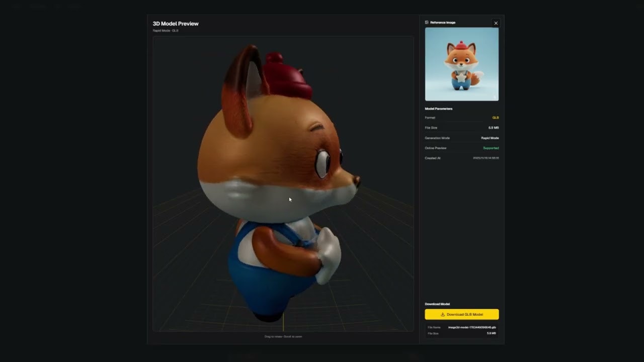Click the 'Download Model' heading
The height and width of the screenshot is (362, 644).
coord(437,304)
